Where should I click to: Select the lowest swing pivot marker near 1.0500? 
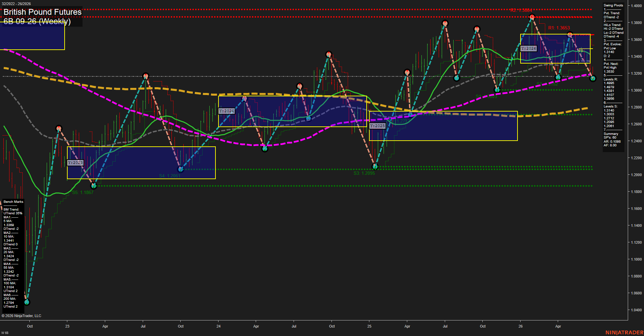27,302
